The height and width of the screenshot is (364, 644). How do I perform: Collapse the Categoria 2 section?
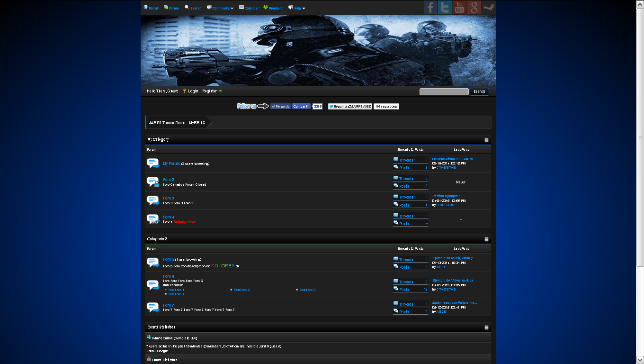486,239
